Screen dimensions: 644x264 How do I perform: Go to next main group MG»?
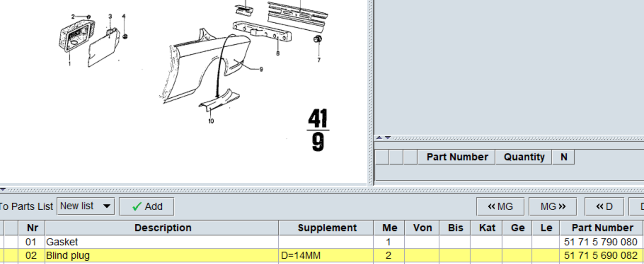point(553,206)
